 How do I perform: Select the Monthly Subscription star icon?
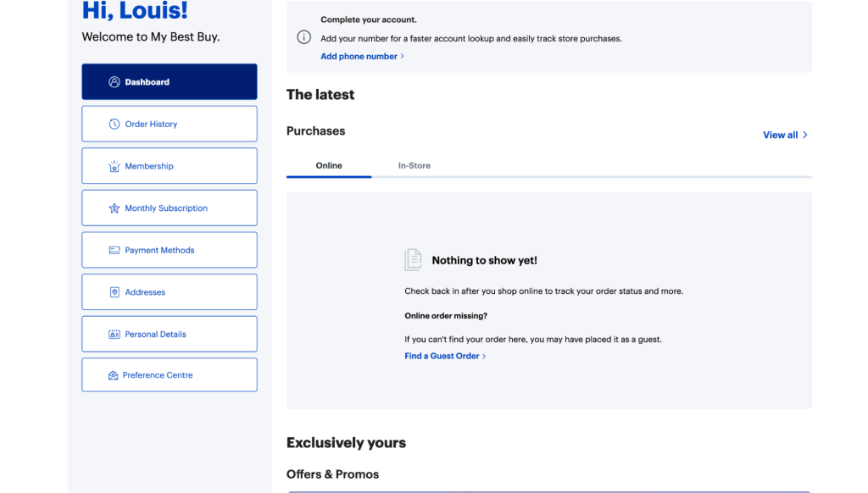[x=114, y=208]
